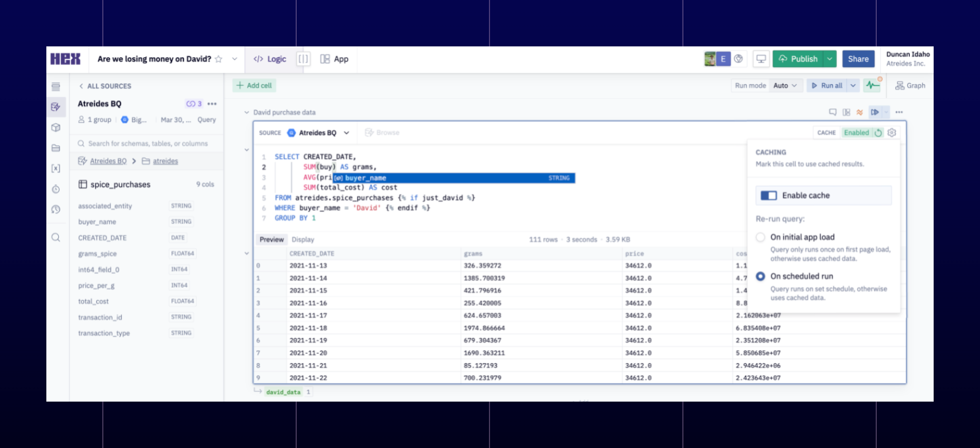Open the Publish dropdown arrow
Screen dimensions: 980x448
pos(830,59)
